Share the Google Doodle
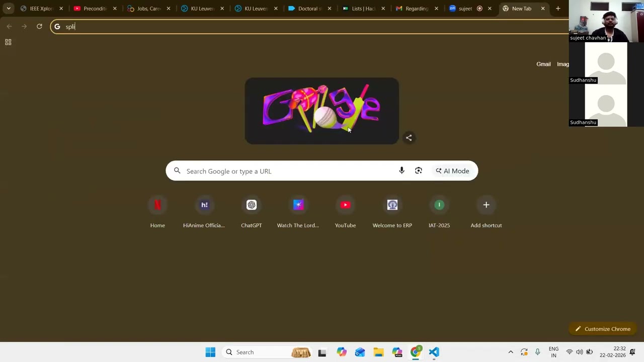The image size is (644, 362). 409,138
